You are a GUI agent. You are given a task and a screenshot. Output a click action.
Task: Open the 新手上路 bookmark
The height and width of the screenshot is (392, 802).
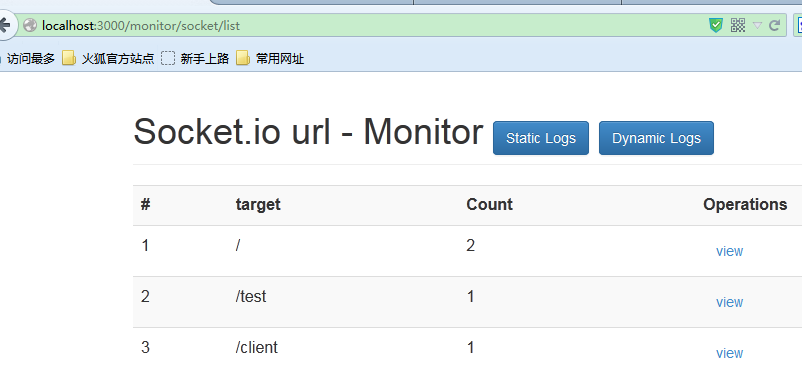click(x=195, y=59)
